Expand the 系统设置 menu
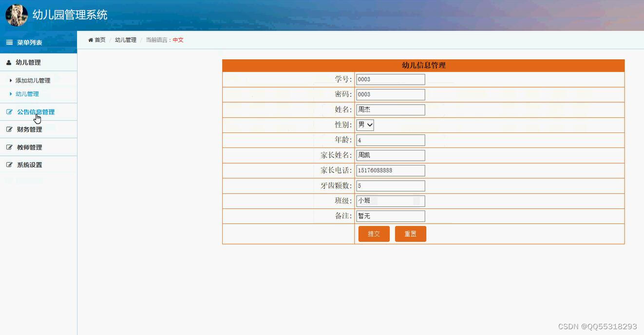 (38, 165)
